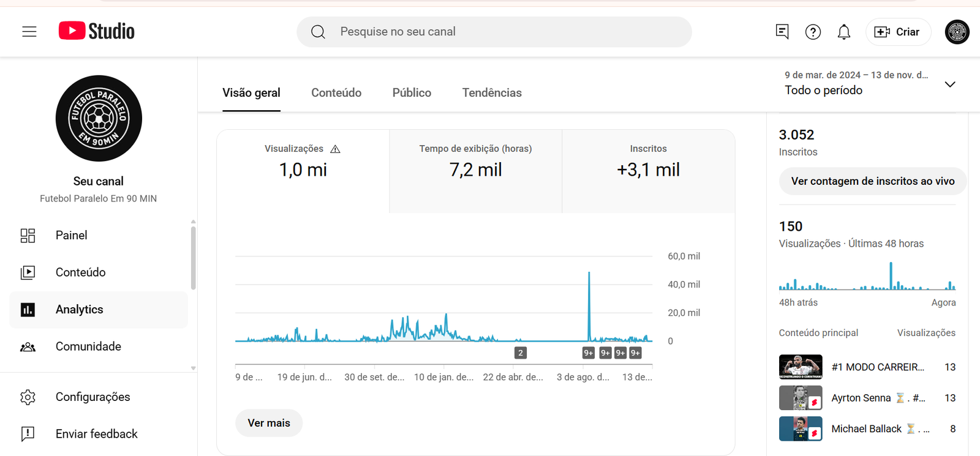Switch to the Tendências tab
This screenshot has width=980, height=456.
coord(492,93)
